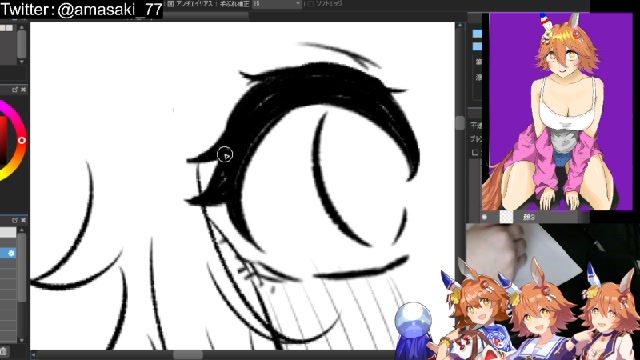Close the color wheel panel

coord(23,89)
